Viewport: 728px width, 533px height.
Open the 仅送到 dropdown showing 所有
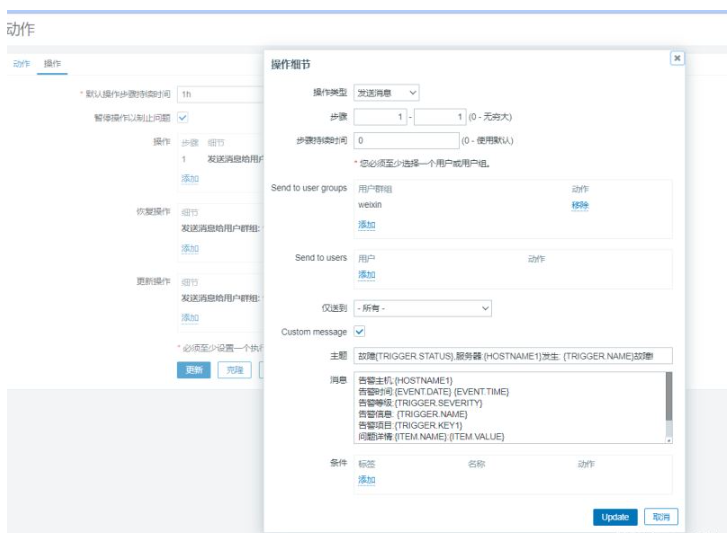point(422,308)
